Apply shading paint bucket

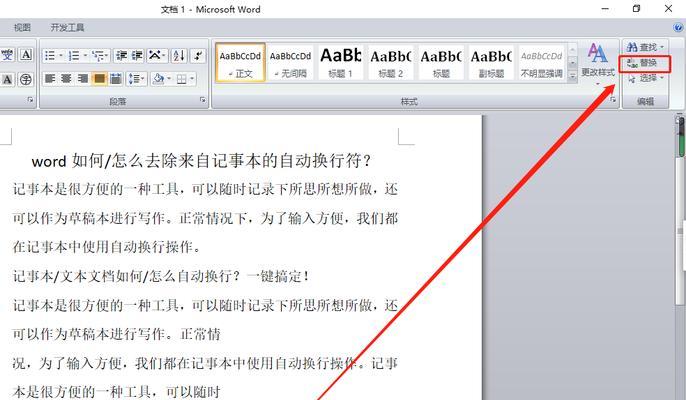point(158,79)
